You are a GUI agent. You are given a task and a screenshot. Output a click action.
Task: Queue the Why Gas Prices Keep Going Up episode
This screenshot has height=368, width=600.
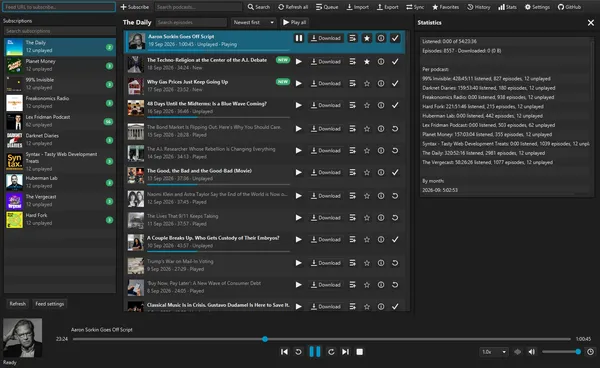click(352, 83)
